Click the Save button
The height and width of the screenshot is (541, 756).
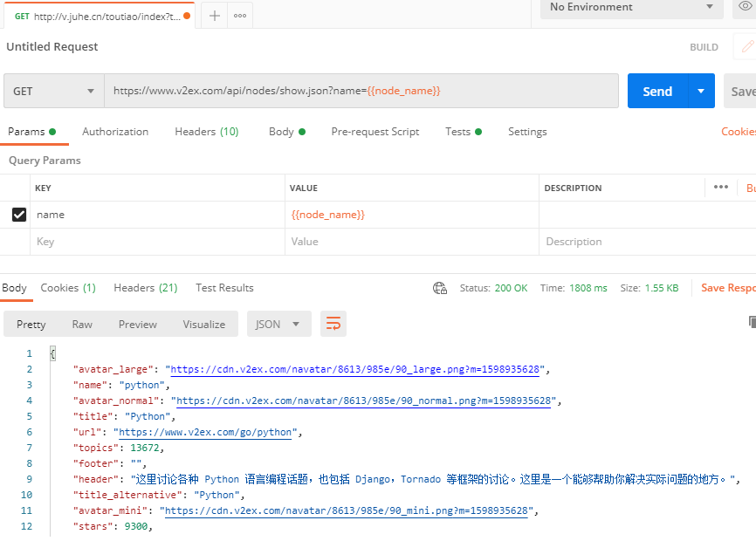click(740, 91)
